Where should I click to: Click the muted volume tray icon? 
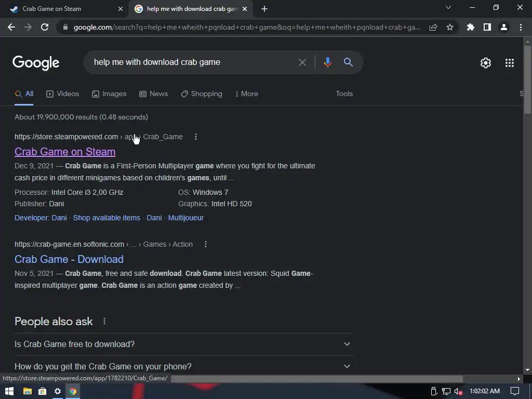click(x=458, y=392)
